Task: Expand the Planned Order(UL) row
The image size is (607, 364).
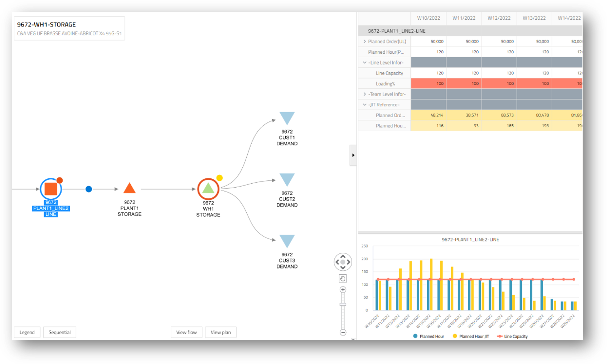Action: (x=365, y=41)
